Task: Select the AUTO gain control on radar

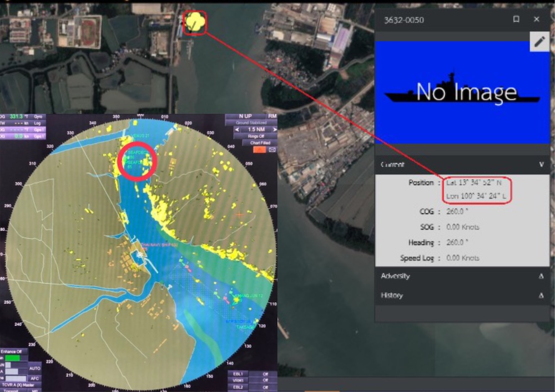Action: tap(35, 368)
